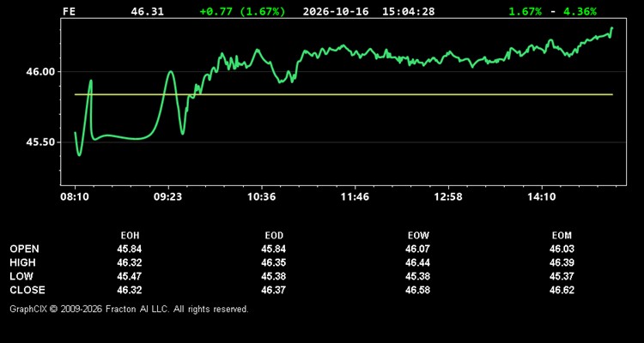
Task: Click the EOH OPEN value 45.84
Action: point(130,249)
